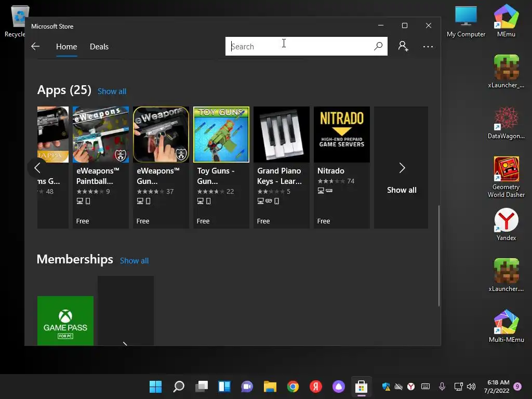Open the network display tray icon
The width and height of the screenshot is (532, 399).
pyautogui.click(x=458, y=387)
